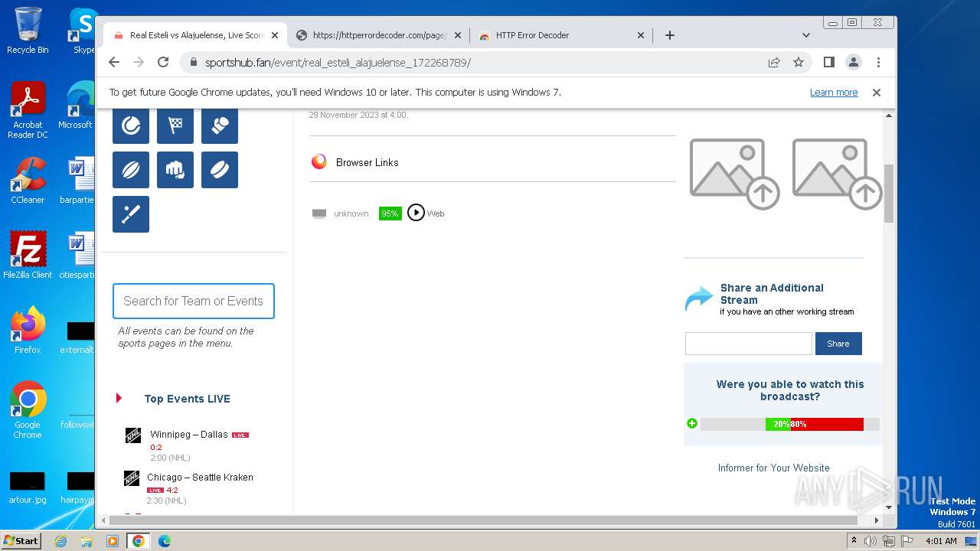Open the Chrome profile avatar menu

(x=853, y=62)
